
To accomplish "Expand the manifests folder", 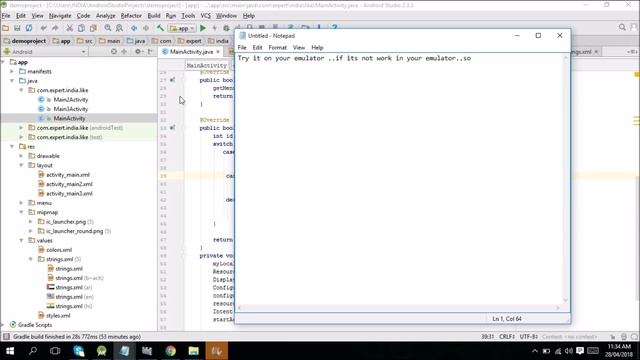I will click(x=12, y=71).
